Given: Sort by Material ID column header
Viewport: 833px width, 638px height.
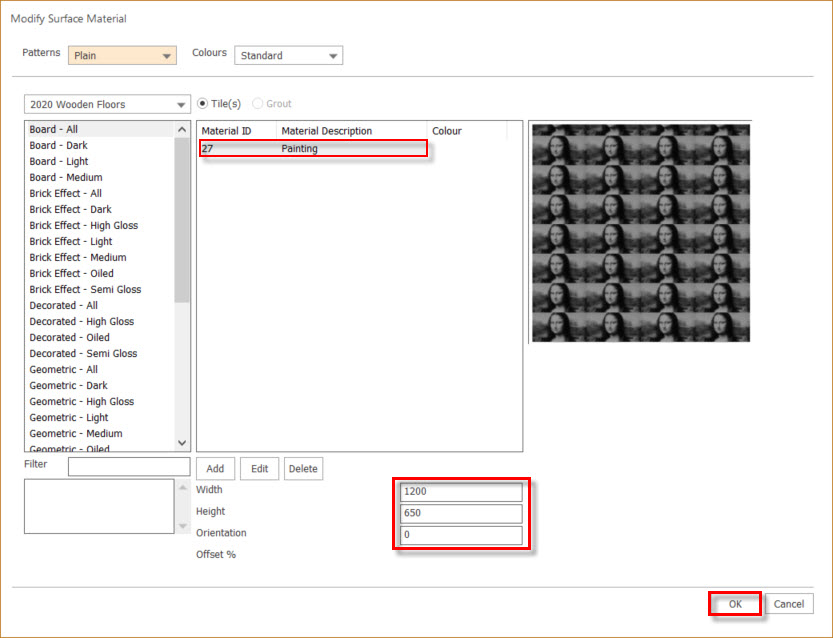Looking at the screenshot, I should coord(237,131).
